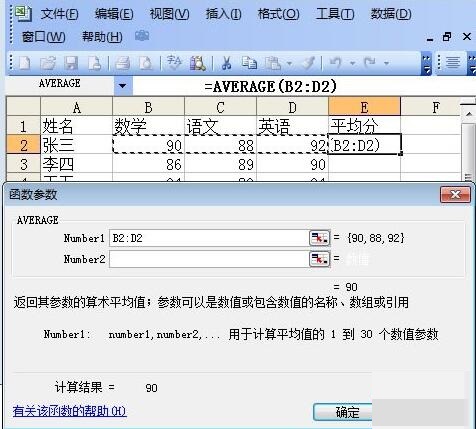
Task: Click the Number2 input field
Action: click(x=209, y=259)
